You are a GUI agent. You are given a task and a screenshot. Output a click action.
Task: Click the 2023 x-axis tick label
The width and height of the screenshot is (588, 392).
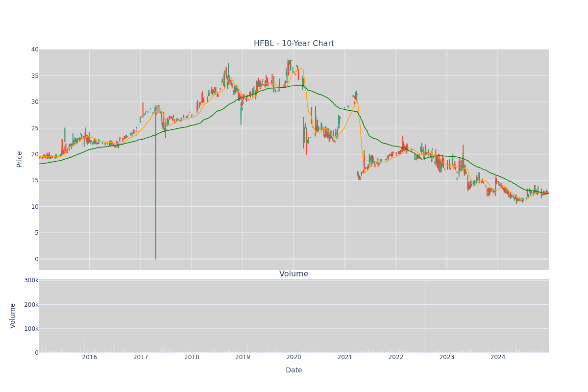point(447,357)
